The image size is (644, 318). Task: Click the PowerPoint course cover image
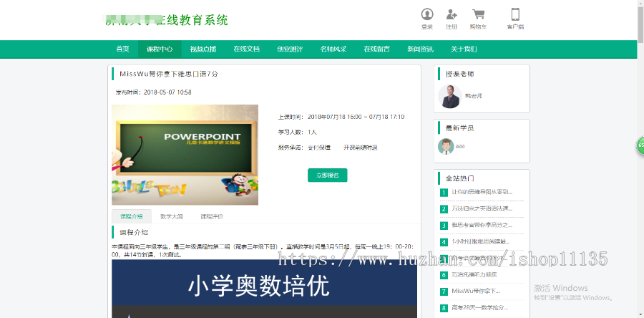click(185, 155)
